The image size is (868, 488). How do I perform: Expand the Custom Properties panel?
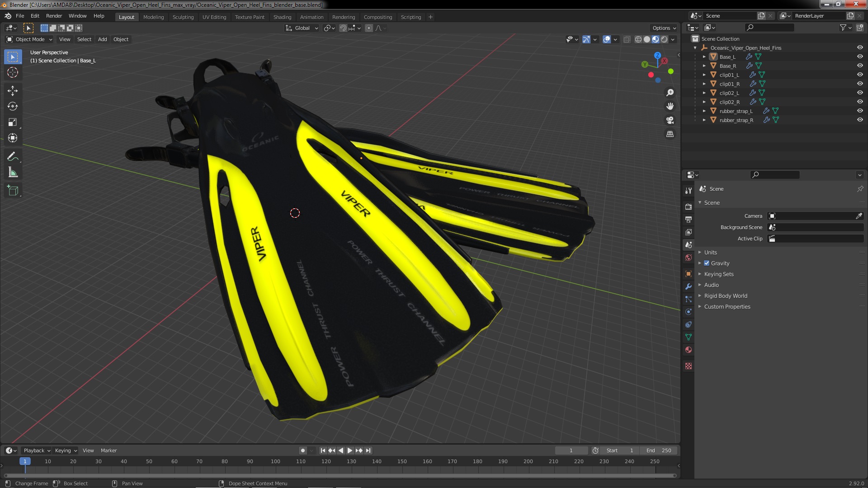pos(726,307)
